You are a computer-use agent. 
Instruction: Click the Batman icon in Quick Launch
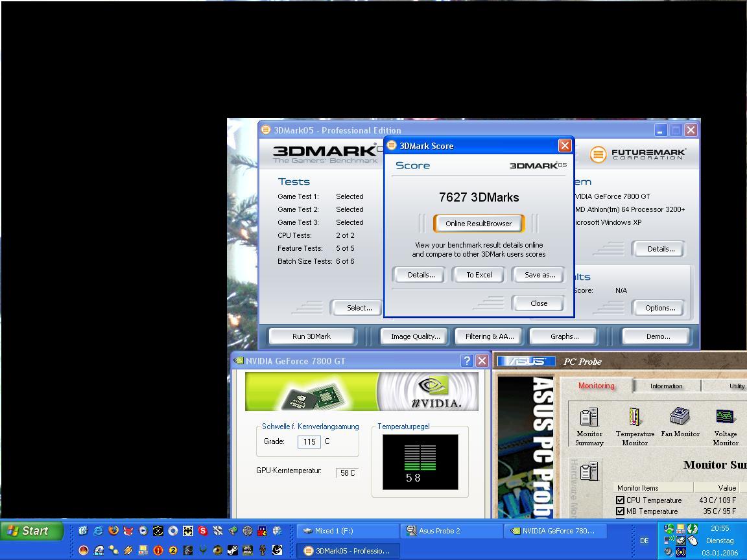(x=188, y=530)
